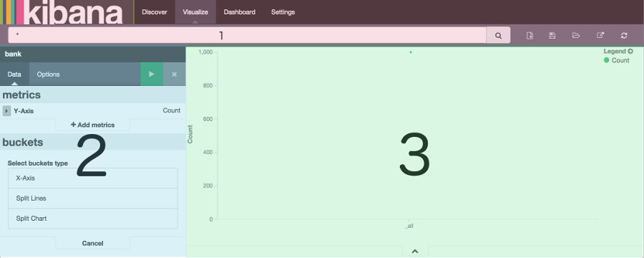This screenshot has width=644, height=258.
Task: Refresh the visualization icon
Action: click(624, 36)
